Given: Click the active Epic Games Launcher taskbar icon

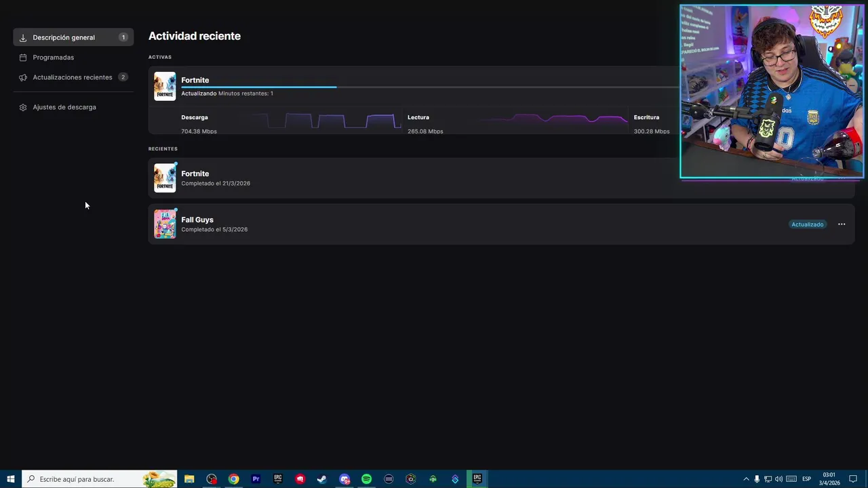Looking at the screenshot, I should tap(477, 479).
